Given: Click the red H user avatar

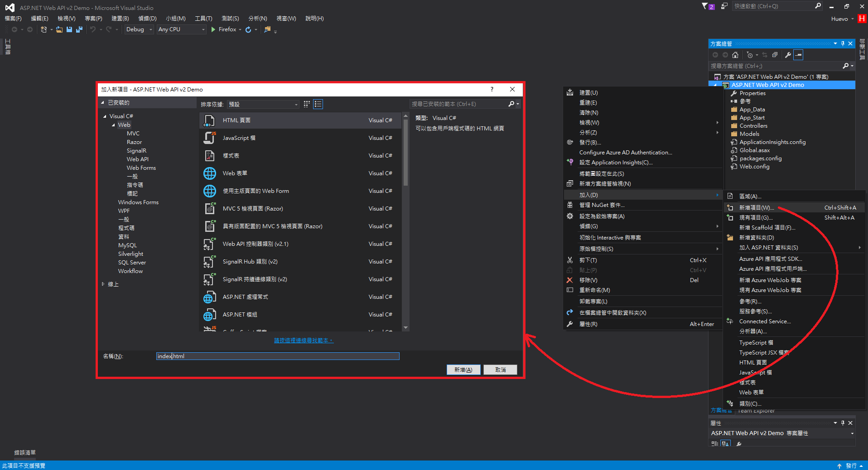Looking at the screenshot, I should click(862, 19).
